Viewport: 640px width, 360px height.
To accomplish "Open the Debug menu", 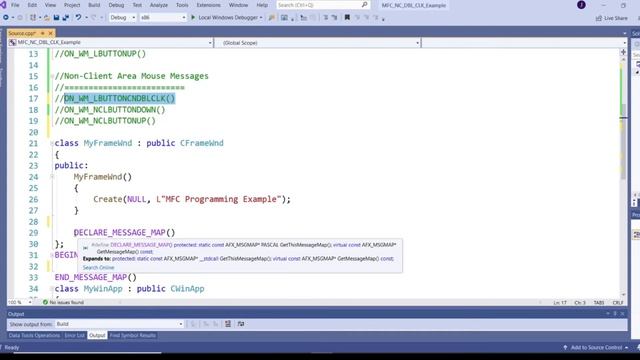I will (116, 5).
